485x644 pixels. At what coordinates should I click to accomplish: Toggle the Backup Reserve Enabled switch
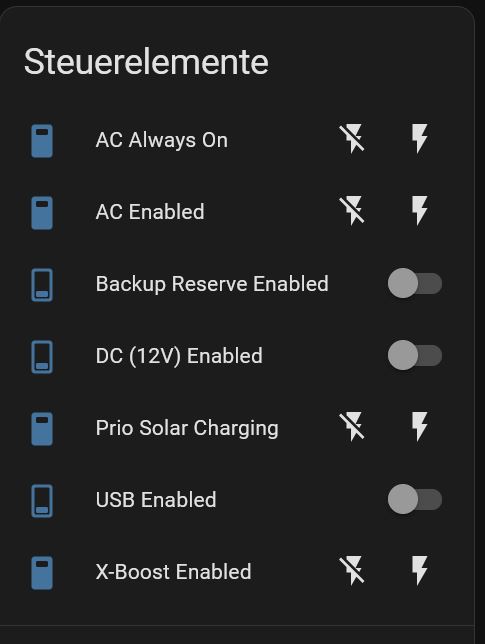[x=415, y=283]
